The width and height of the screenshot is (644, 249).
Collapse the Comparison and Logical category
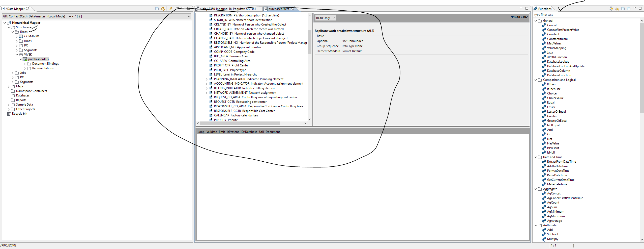pos(536,80)
